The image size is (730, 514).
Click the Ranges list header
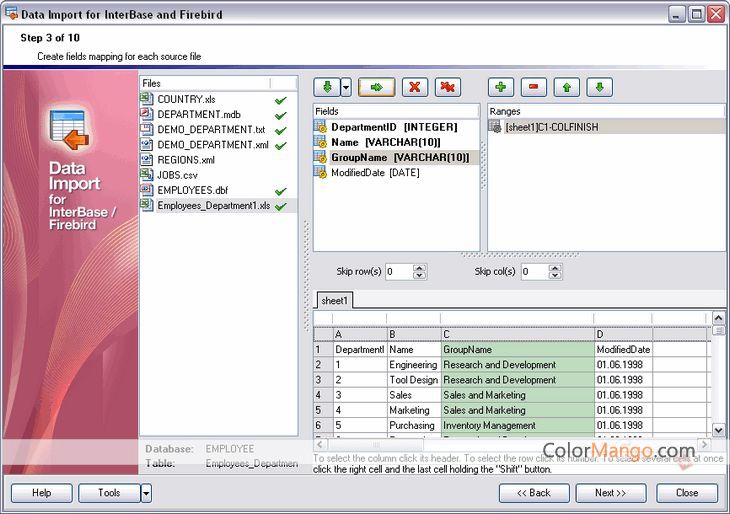coord(606,111)
